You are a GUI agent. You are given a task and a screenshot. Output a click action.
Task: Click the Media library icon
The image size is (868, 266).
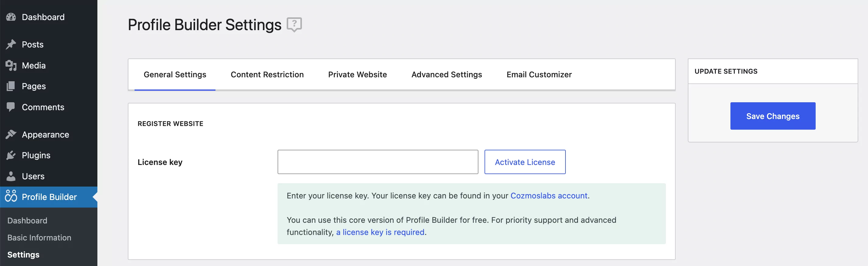pos(11,65)
